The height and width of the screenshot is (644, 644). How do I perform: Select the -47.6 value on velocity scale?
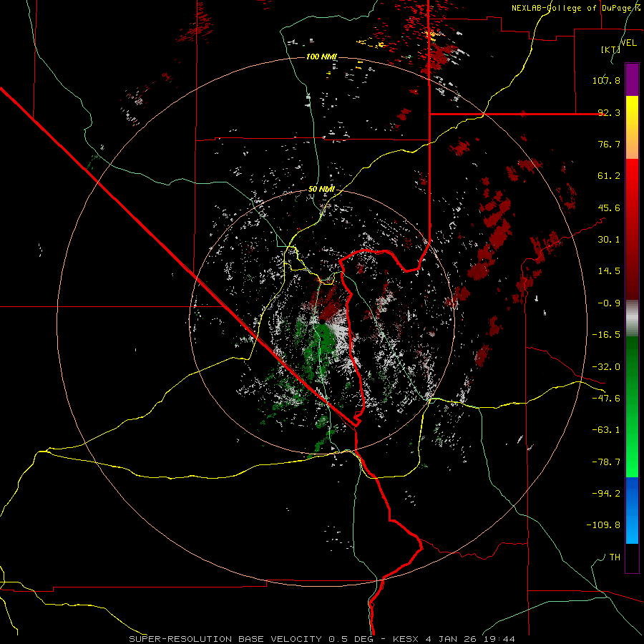tap(606, 399)
